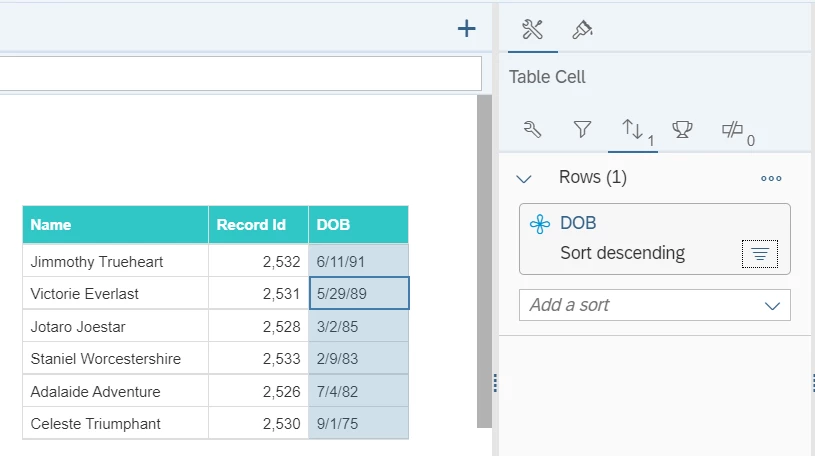Select the 2,533 record id cell
This screenshot has width=815, height=456.
pos(258,359)
